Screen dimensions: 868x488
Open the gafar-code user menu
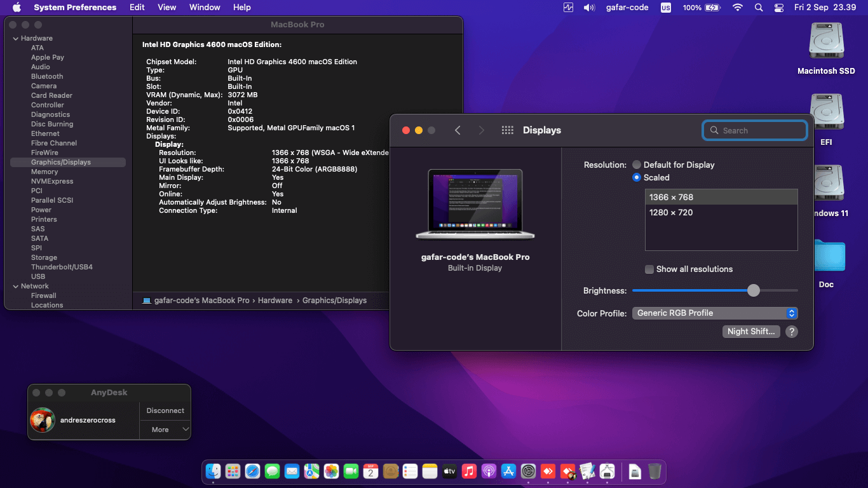coord(628,8)
